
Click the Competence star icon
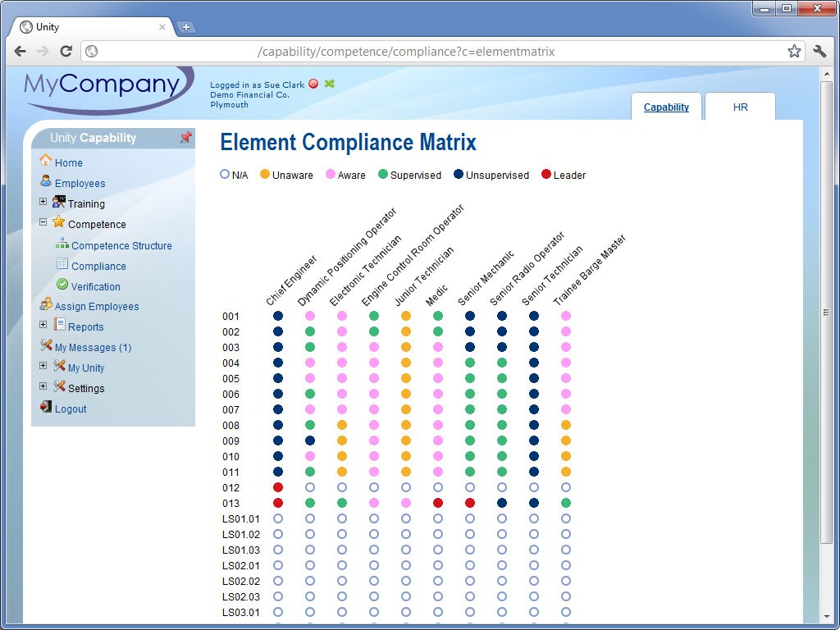pyautogui.click(x=58, y=221)
